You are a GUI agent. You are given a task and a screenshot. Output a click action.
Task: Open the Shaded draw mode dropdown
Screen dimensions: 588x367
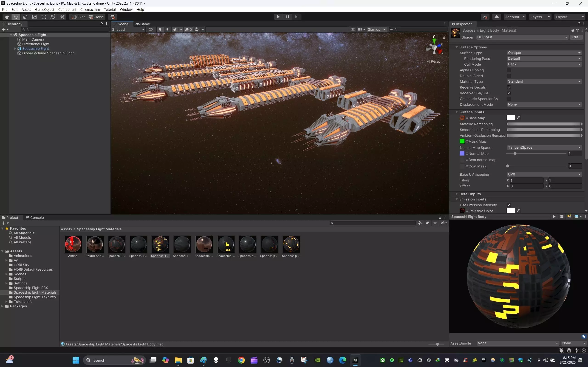click(128, 29)
